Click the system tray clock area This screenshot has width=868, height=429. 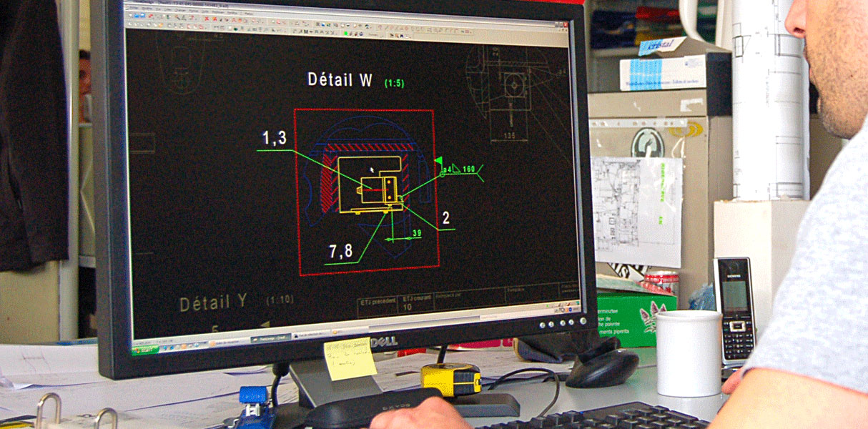(x=576, y=310)
